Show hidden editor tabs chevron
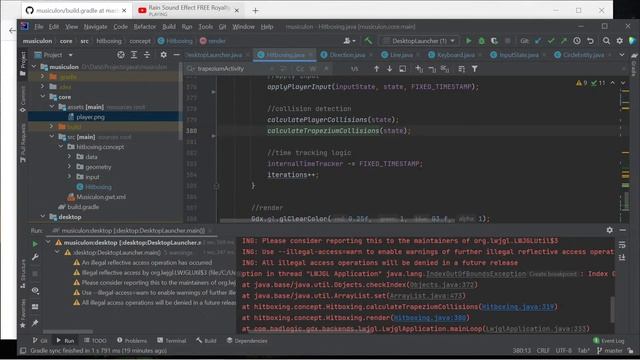Screen dimensions: 640x360 pos(622,55)
